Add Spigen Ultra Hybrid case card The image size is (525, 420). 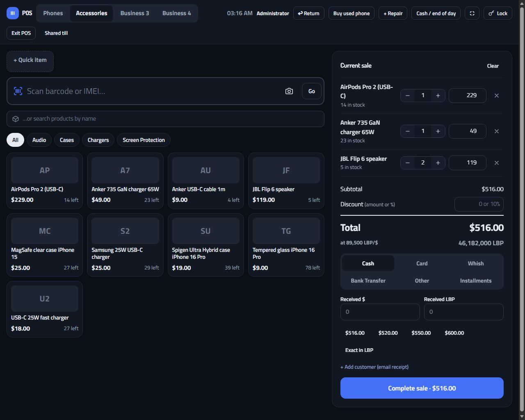click(x=206, y=245)
